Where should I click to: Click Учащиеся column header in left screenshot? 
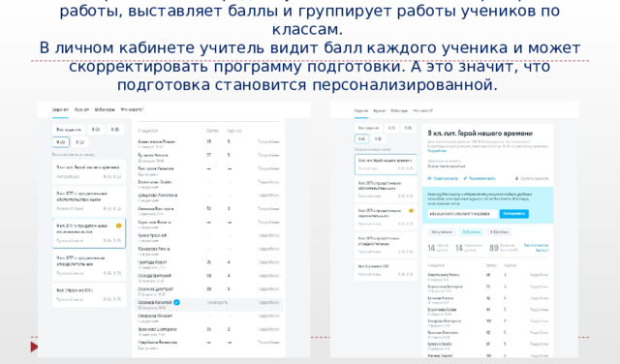pos(147,131)
